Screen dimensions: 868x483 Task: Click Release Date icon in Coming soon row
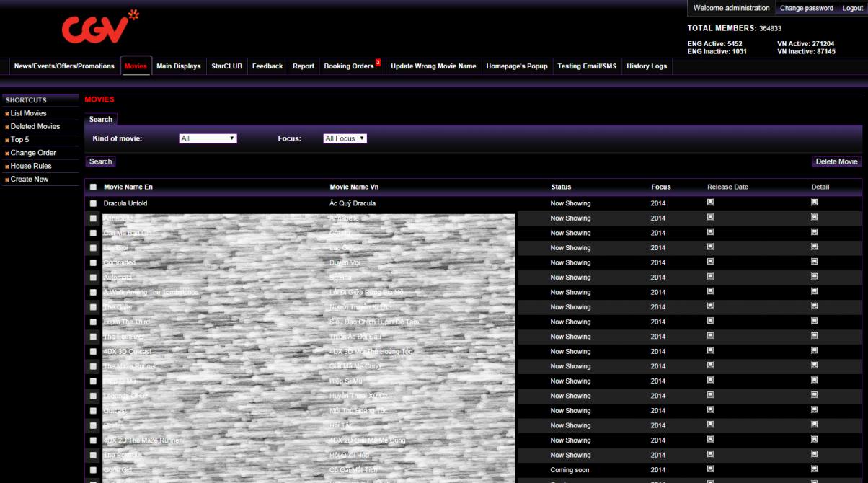pyautogui.click(x=710, y=469)
